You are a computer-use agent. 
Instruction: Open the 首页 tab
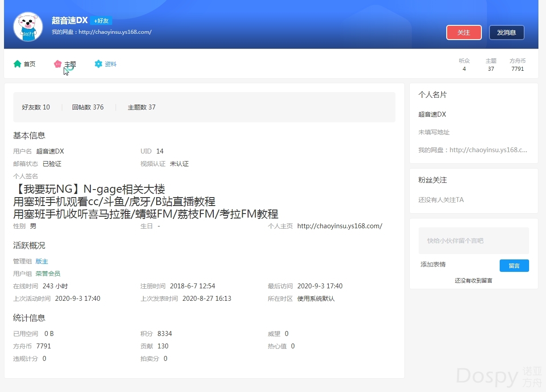tap(29, 64)
